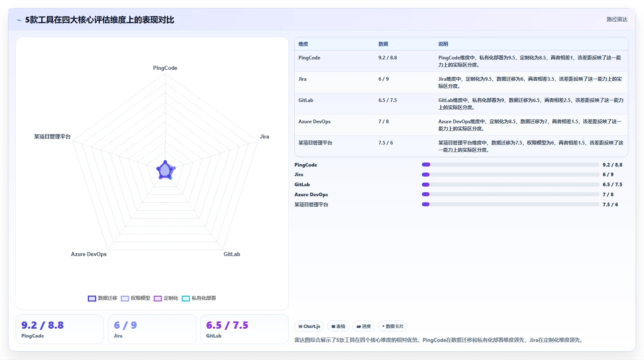Toggle the 权限模型 legend swatch
644x360 pixels.
tap(125, 298)
